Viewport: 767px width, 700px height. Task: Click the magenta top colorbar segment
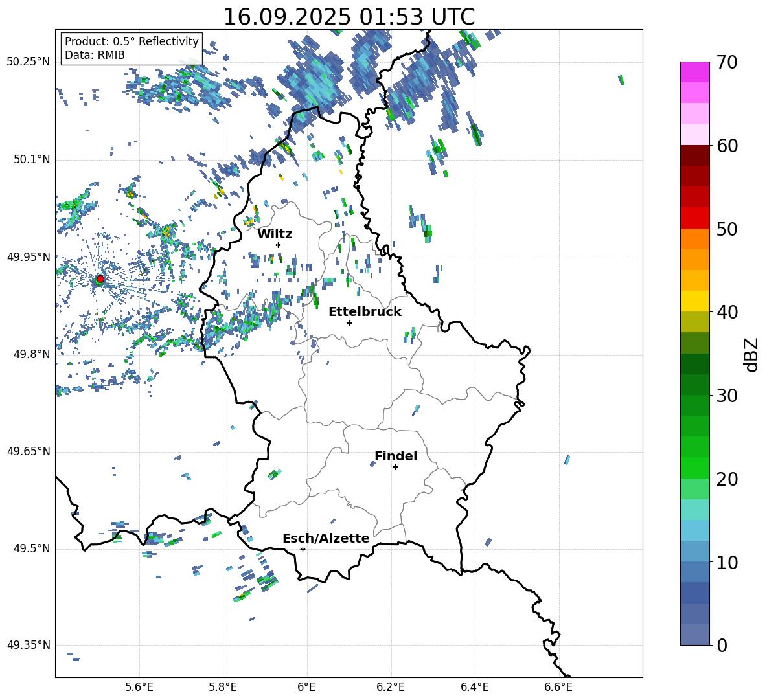pos(695,72)
